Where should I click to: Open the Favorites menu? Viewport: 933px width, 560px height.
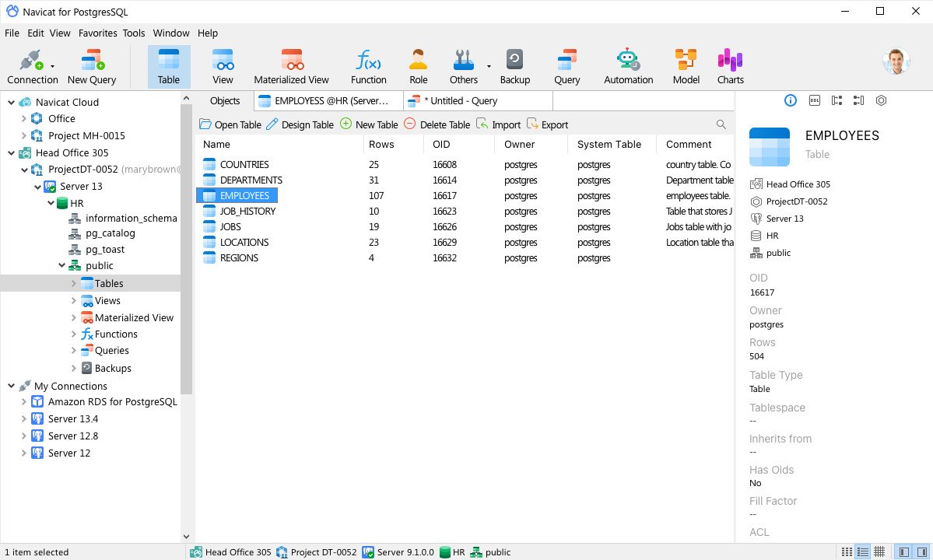(97, 33)
